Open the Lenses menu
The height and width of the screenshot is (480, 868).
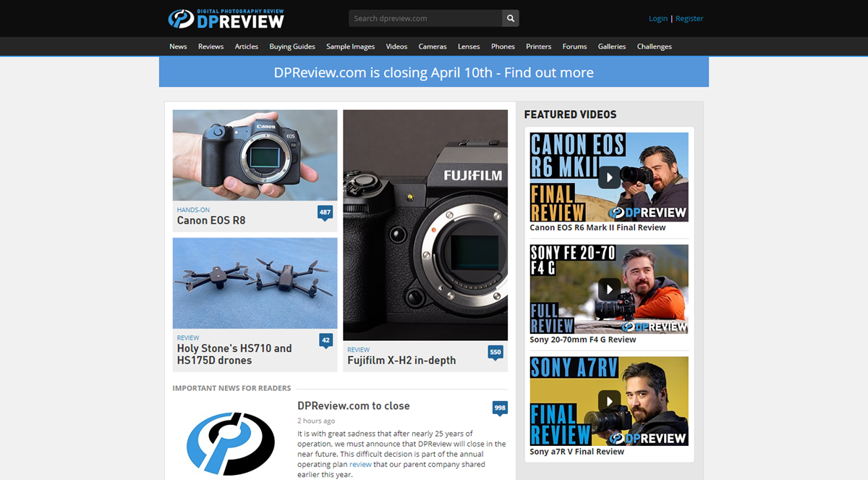469,46
